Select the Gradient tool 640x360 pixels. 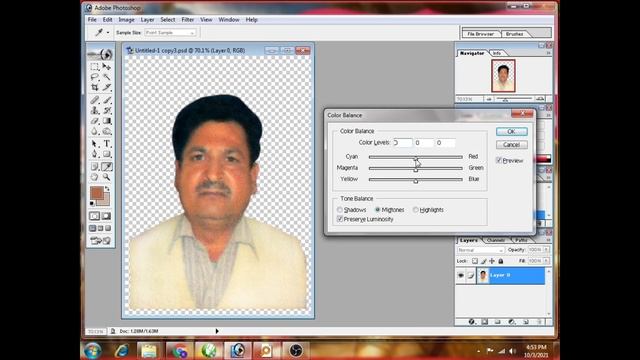[x=107, y=121]
